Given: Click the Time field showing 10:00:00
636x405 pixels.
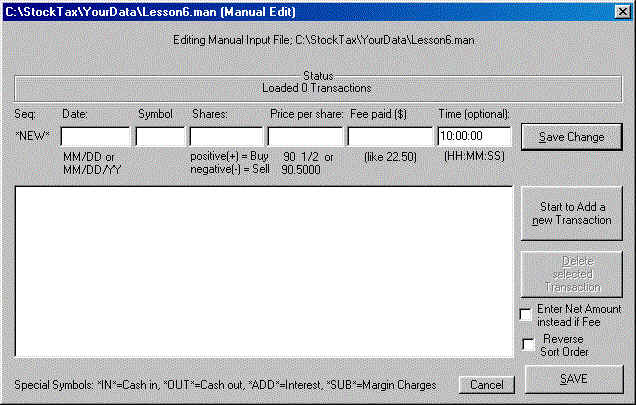Looking at the screenshot, I should click(474, 136).
